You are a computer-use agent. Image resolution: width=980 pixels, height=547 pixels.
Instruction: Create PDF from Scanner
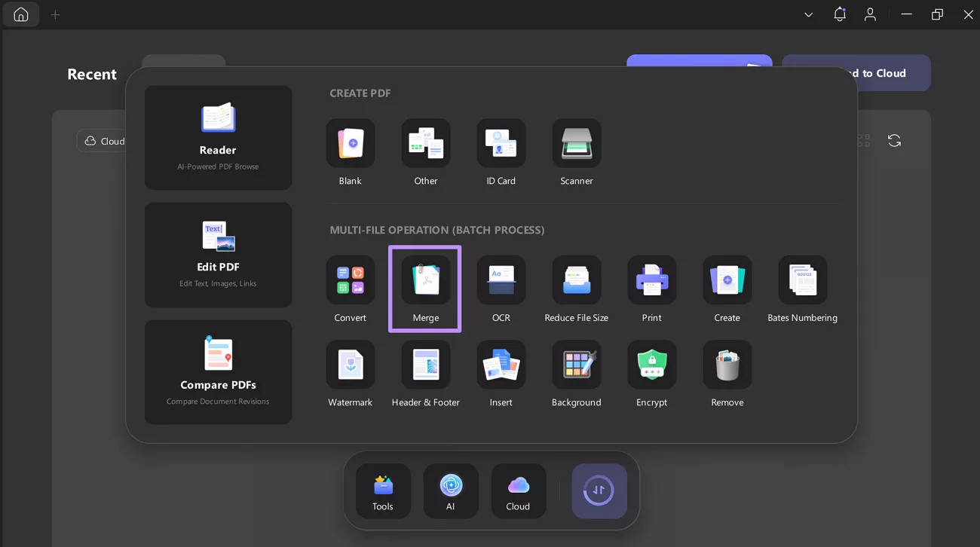576,144
